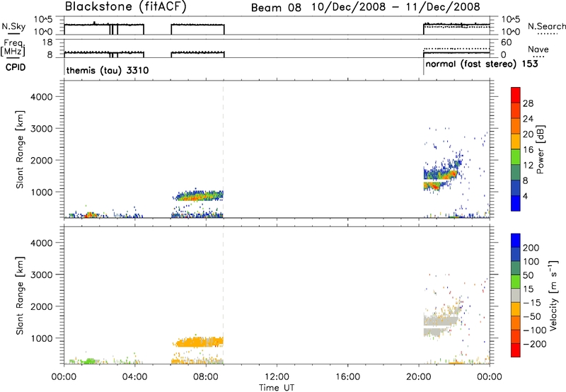The image size is (566, 392).
Task: Click the "28" tick label on the Power colorbar
Action: [x=528, y=103]
